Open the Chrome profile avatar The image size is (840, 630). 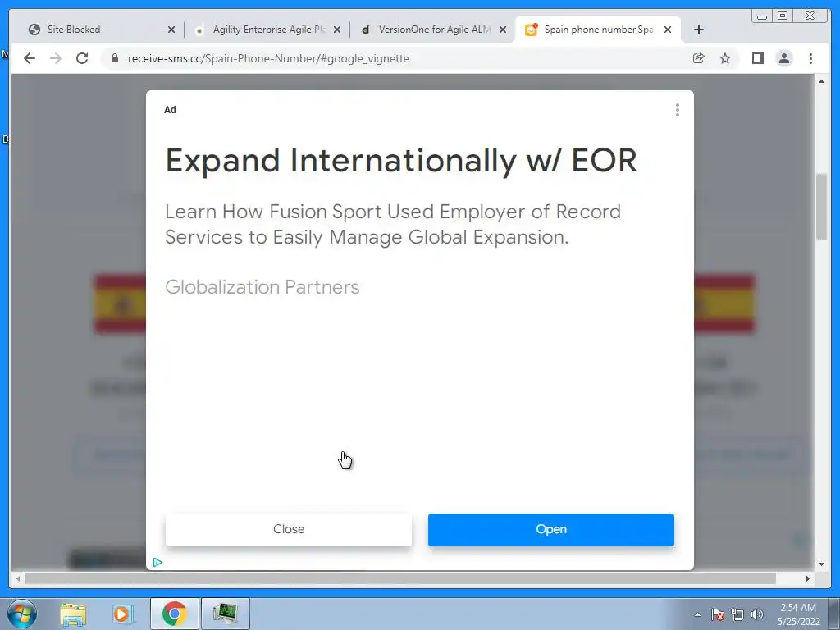click(783, 58)
